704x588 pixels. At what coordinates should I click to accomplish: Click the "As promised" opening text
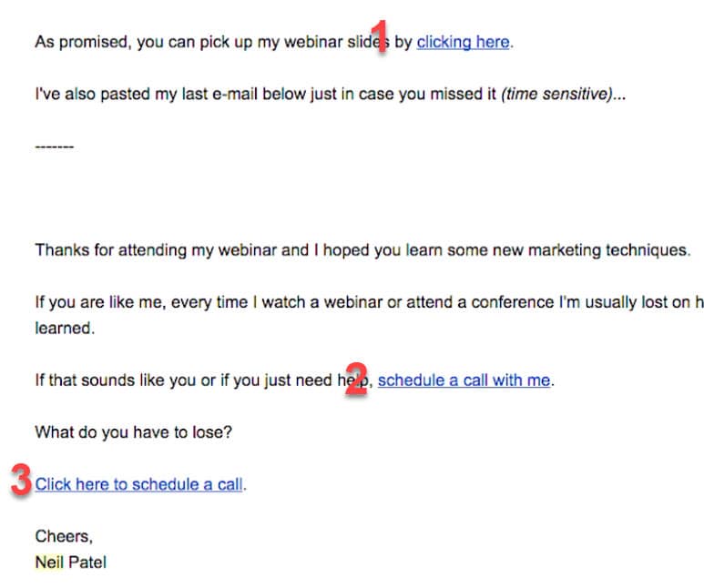(80, 42)
